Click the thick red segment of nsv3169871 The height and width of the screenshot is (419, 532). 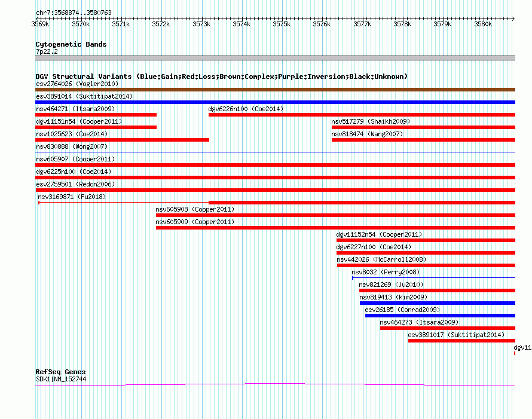coord(362,203)
